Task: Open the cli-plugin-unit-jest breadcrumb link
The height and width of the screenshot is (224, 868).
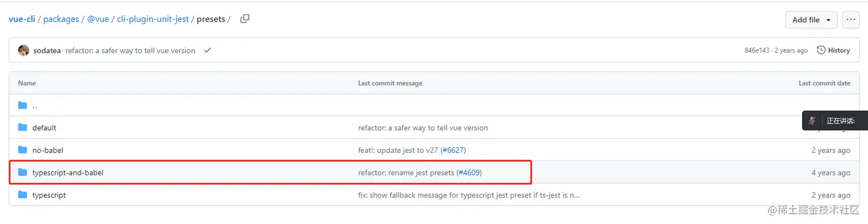Action: click(153, 19)
